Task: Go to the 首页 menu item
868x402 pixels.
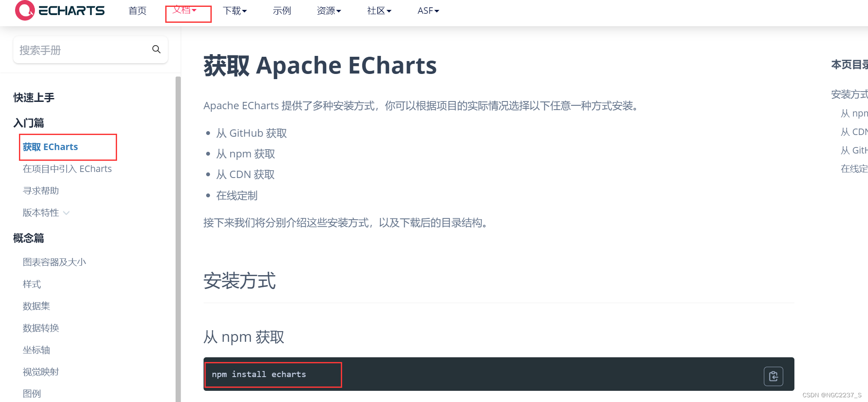Action: (137, 10)
